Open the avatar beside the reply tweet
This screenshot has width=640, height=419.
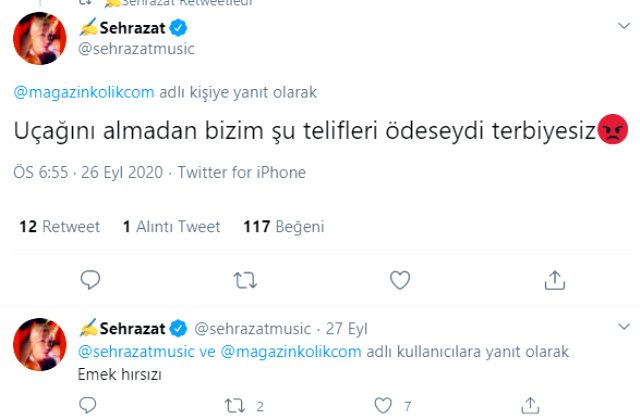tap(41, 342)
